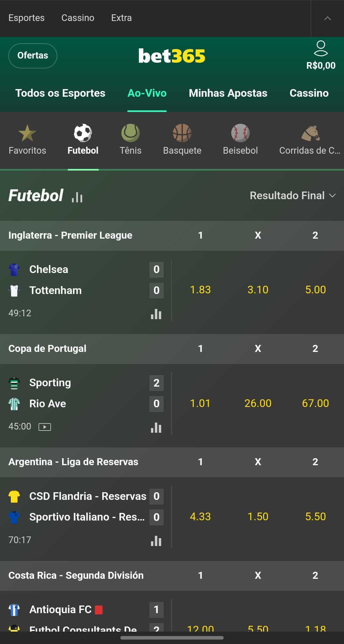This screenshot has height=644, width=344.
Task: Select the Basquete basketball icon
Action: click(182, 133)
